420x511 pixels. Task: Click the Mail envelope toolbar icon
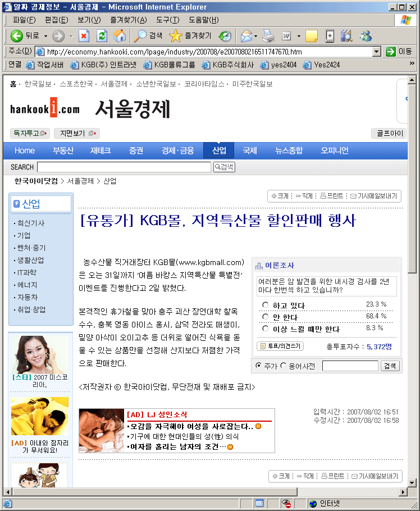click(x=246, y=36)
